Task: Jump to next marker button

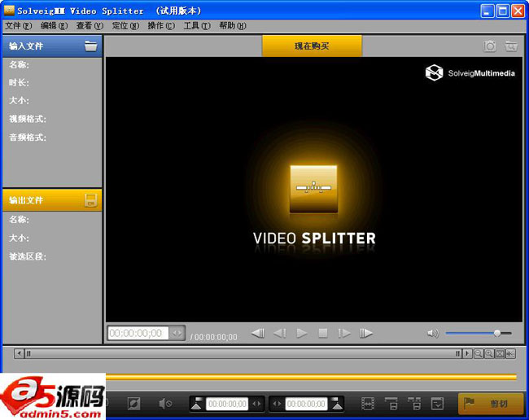Action: (366, 333)
